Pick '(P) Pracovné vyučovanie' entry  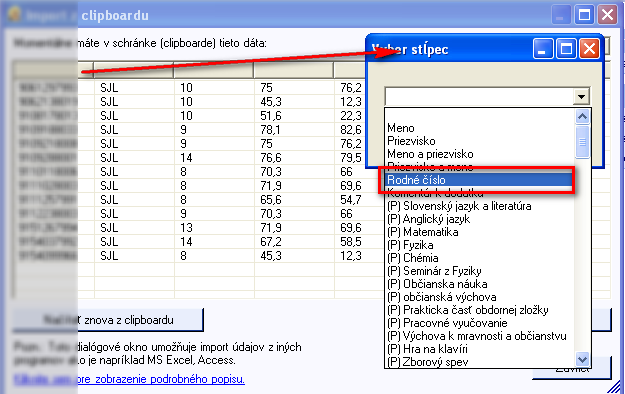click(x=447, y=323)
